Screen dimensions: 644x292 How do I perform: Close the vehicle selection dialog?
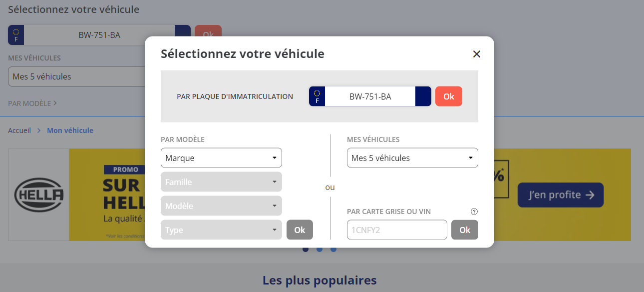pyautogui.click(x=476, y=54)
